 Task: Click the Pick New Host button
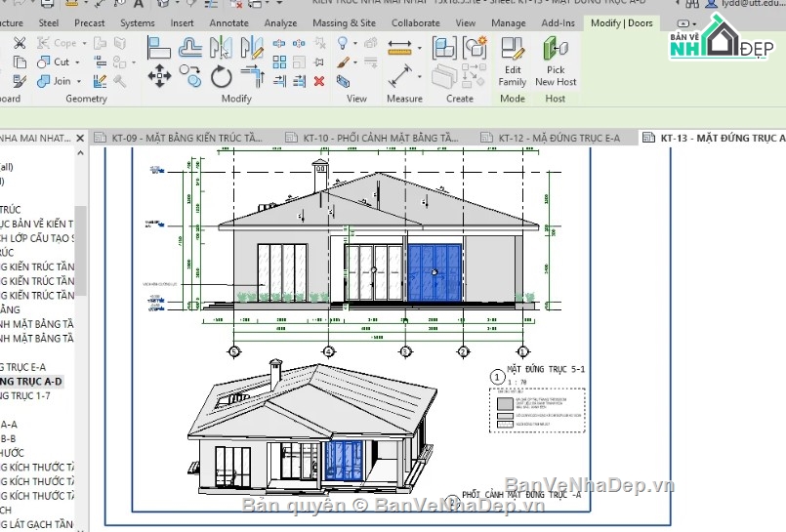(x=556, y=62)
